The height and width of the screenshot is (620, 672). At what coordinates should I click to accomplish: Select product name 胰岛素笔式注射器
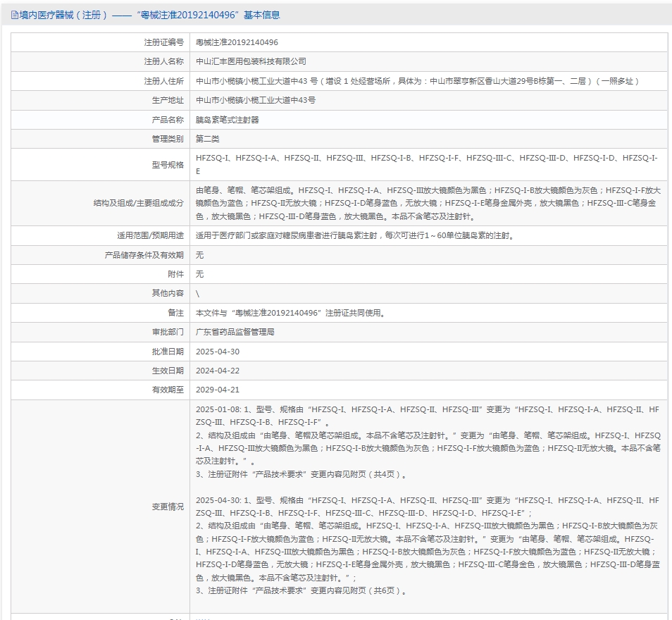tap(228, 120)
